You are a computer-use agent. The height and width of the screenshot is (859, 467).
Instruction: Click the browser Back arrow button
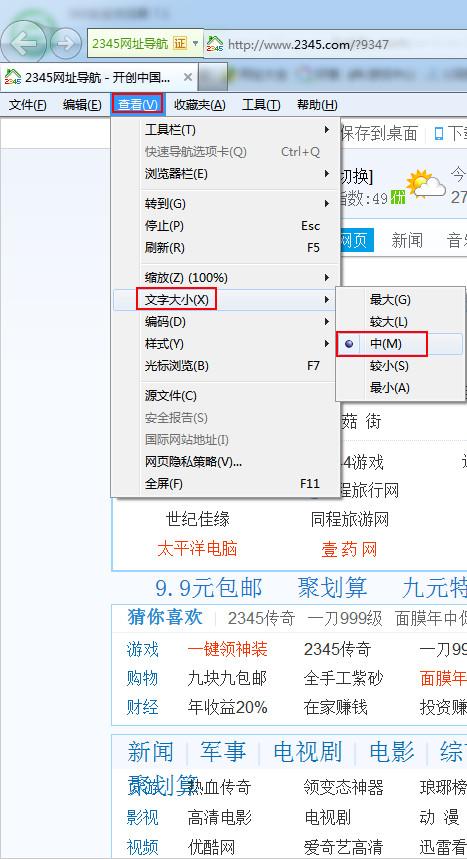pyautogui.click(x=23, y=43)
